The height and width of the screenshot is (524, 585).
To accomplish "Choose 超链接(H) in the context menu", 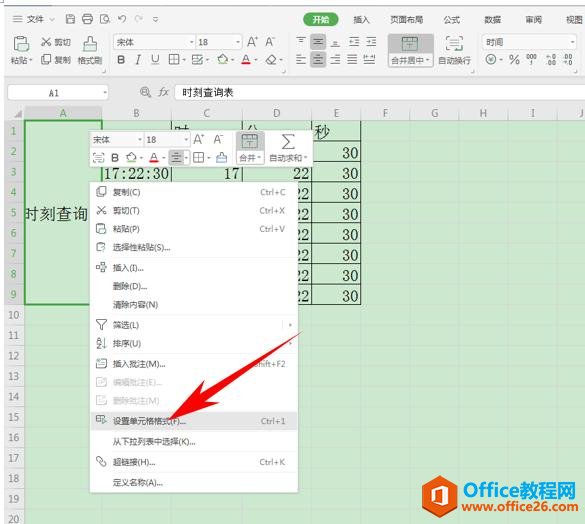I will [x=194, y=462].
